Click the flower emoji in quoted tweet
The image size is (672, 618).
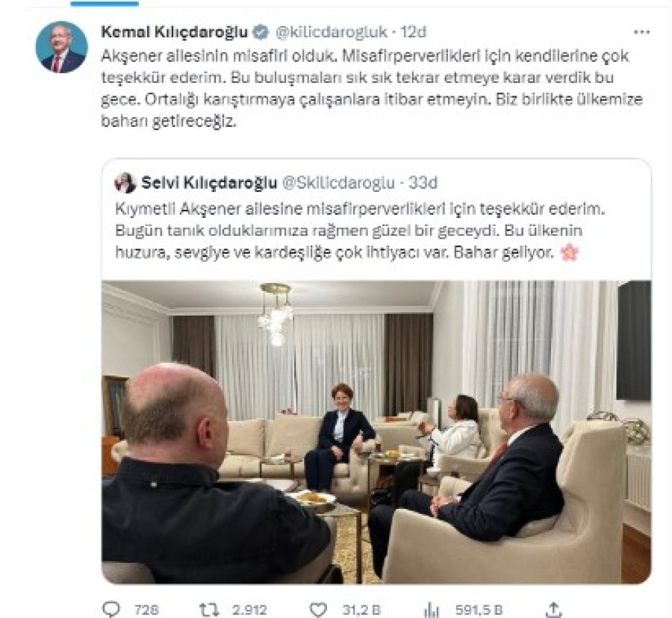pyautogui.click(x=570, y=252)
